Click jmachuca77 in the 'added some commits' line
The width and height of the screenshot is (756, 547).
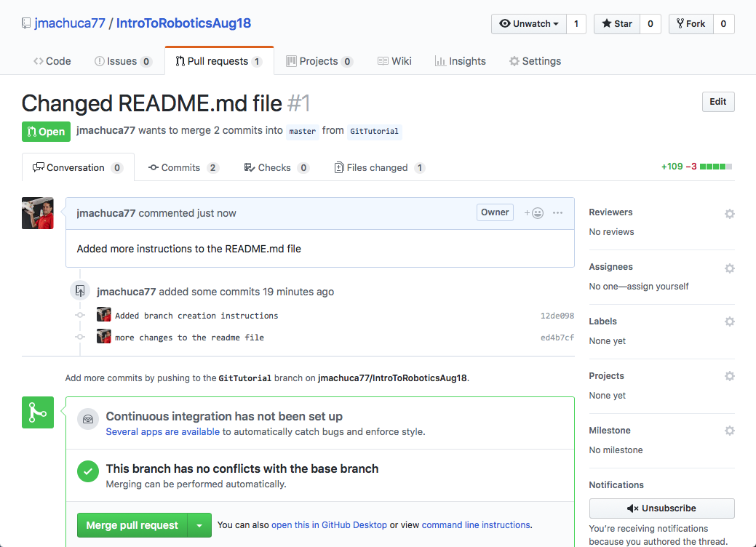pos(127,292)
